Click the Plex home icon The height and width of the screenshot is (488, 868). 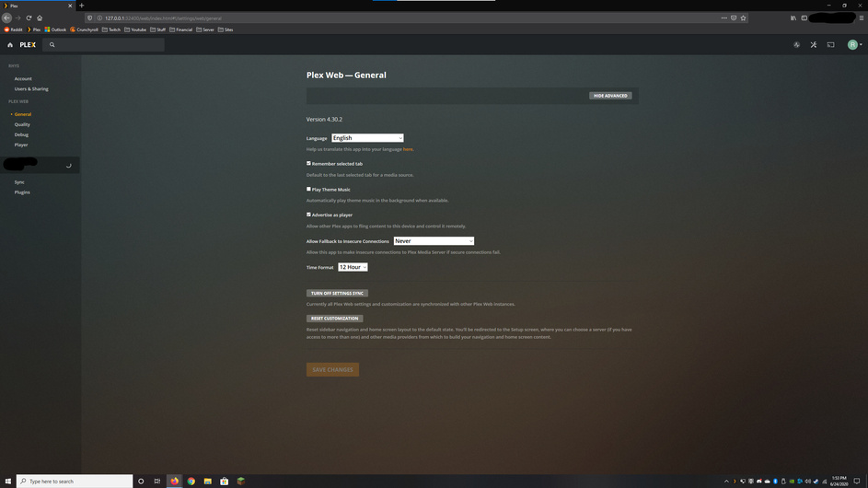point(10,45)
